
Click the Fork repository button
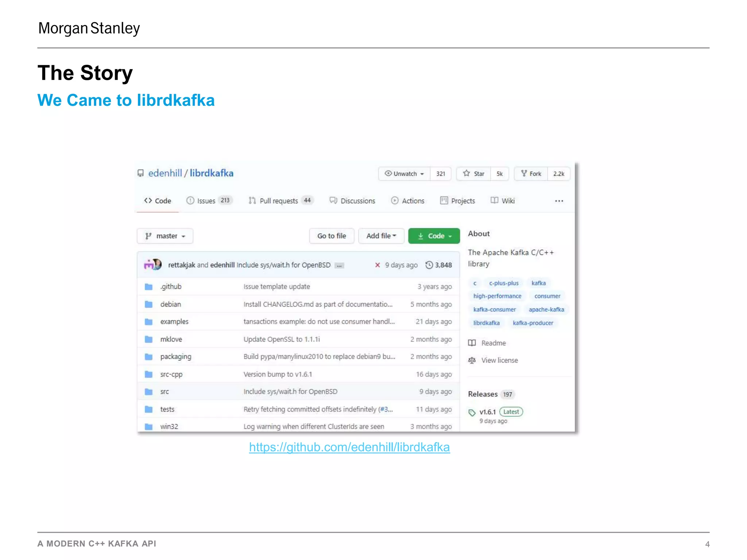pyautogui.click(x=531, y=174)
